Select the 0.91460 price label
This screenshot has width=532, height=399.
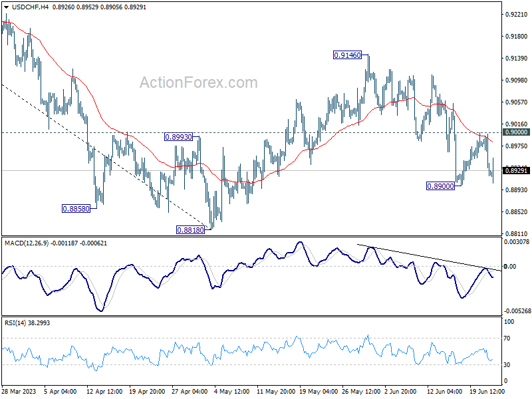tap(347, 55)
